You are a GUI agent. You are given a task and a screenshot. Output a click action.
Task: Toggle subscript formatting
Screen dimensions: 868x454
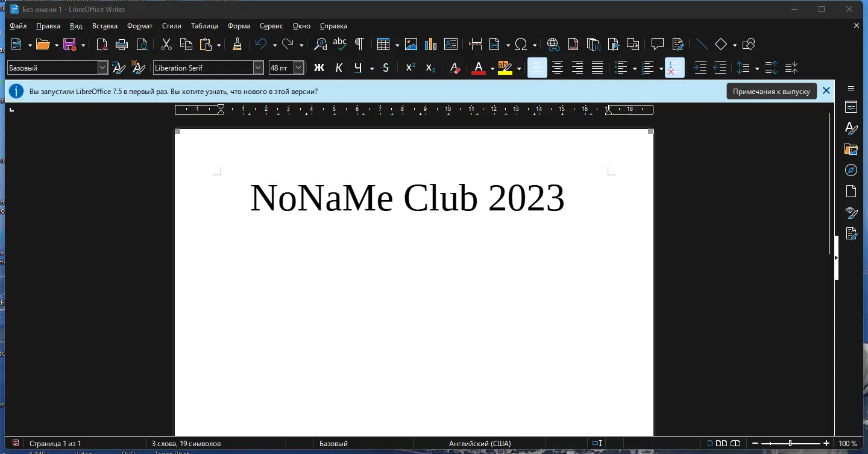[x=430, y=68]
